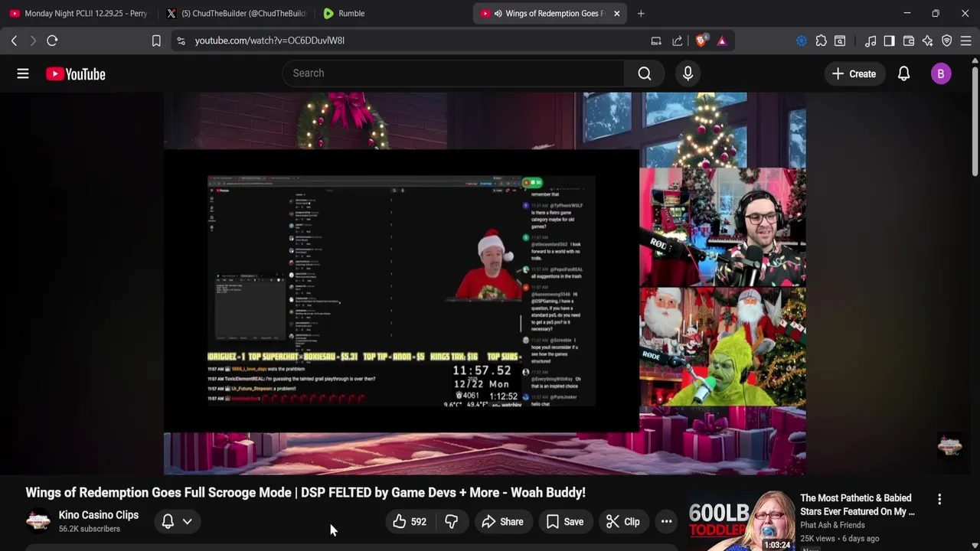
Task: Click the 600LB recommended video thumbnail
Action: click(741, 520)
